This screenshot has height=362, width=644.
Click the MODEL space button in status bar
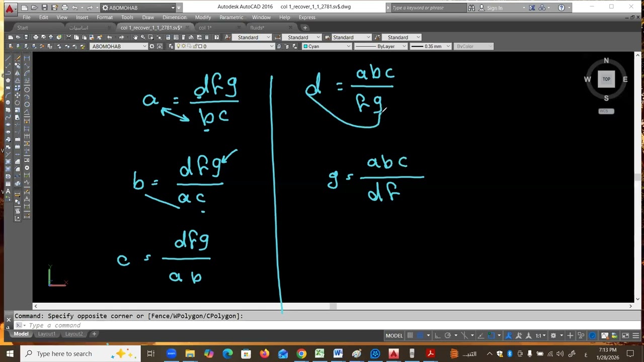394,335
